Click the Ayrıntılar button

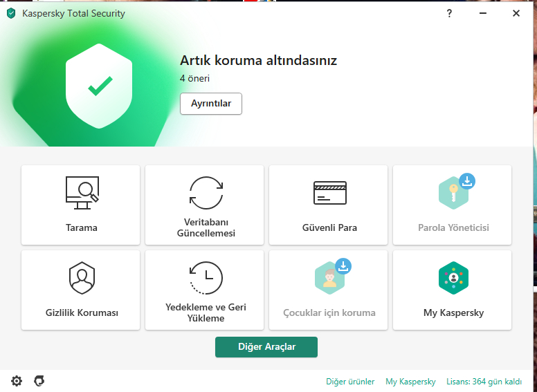(211, 103)
